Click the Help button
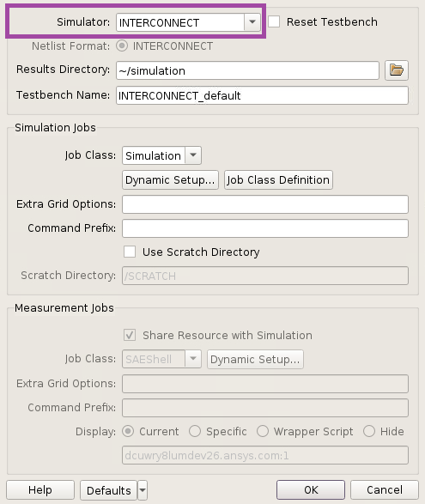 tap(40, 490)
